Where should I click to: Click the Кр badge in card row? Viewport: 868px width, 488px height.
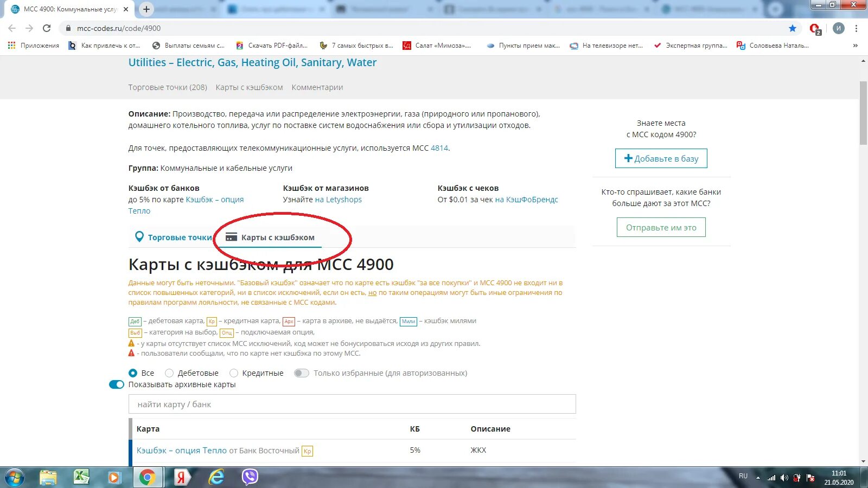click(307, 451)
